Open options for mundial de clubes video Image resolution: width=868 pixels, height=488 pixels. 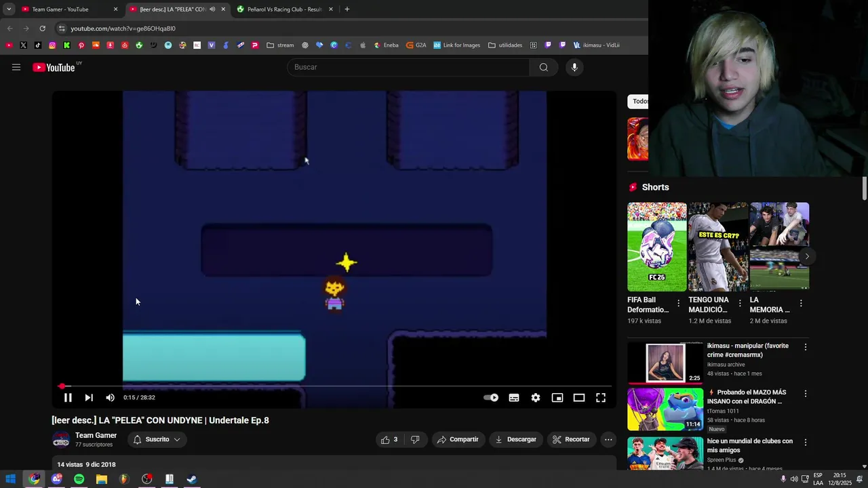806,442
